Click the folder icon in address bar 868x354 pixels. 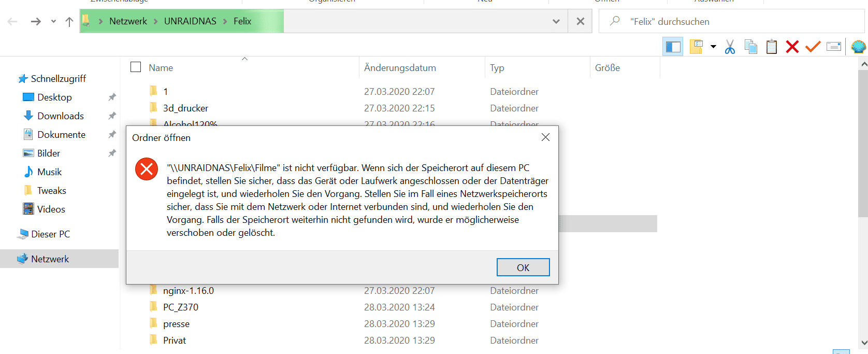tap(86, 21)
